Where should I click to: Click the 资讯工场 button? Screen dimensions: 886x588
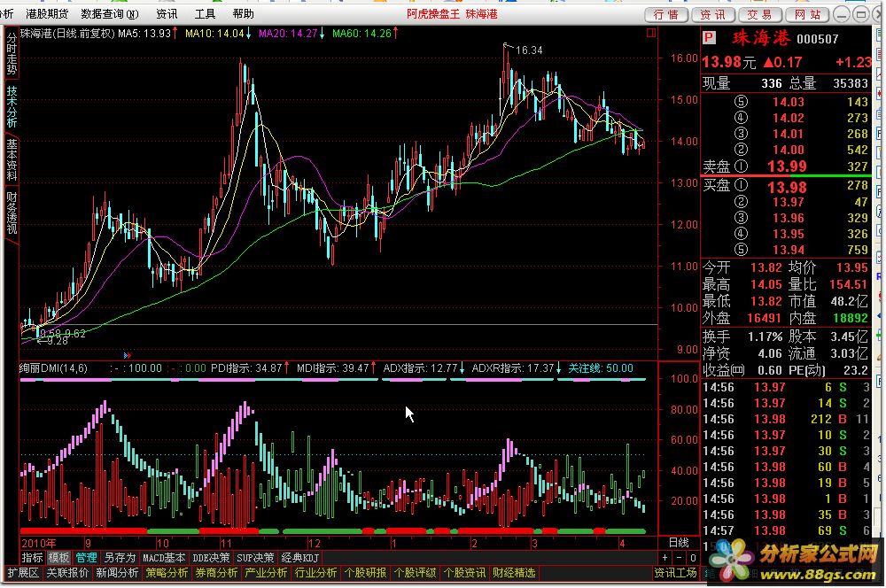(676, 573)
